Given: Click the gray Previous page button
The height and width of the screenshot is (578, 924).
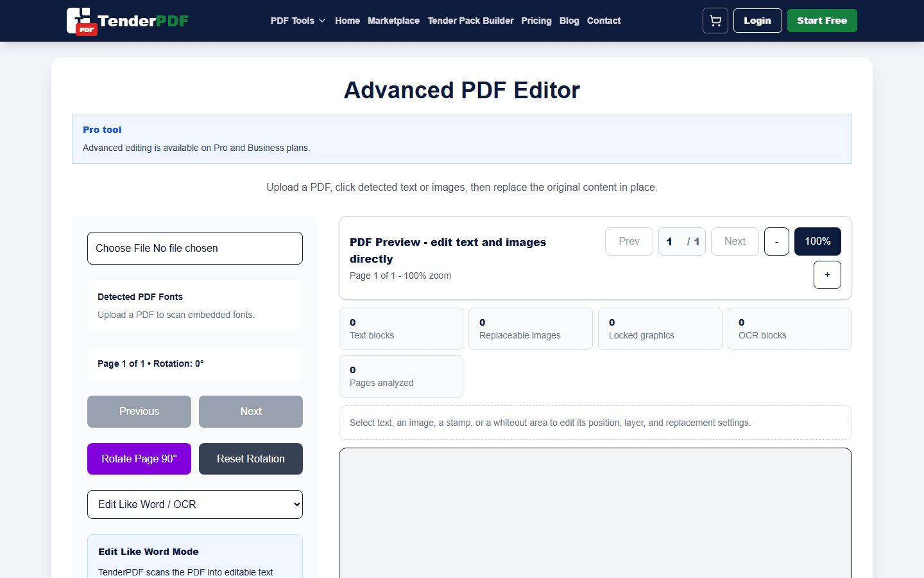Looking at the screenshot, I should coord(139,412).
